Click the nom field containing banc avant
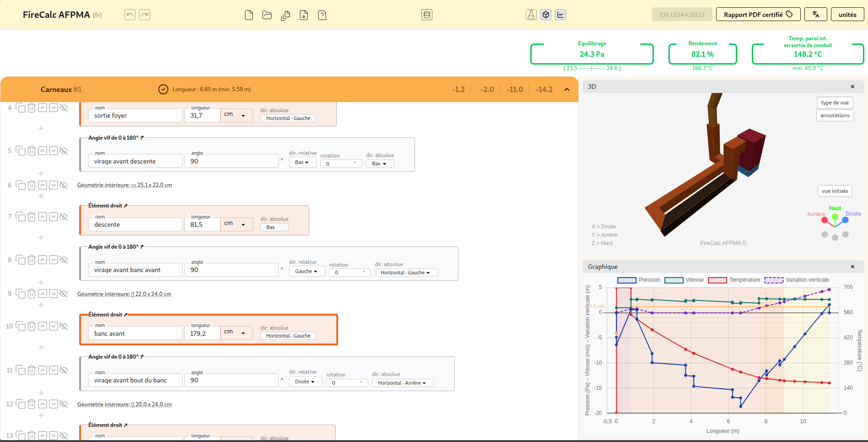The image size is (868, 442). (135, 333)
